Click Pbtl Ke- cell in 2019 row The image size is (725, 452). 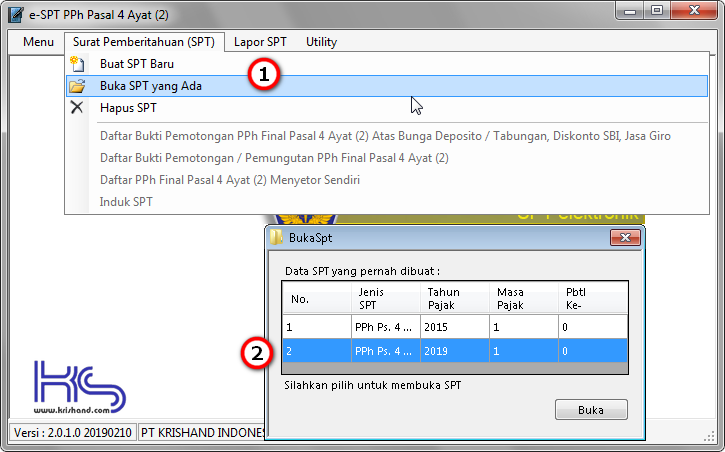click(x=593, y=351)
